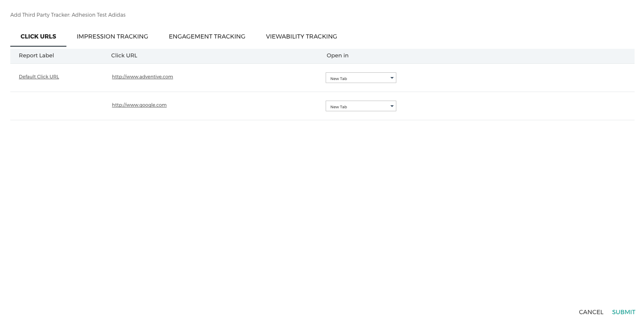
Task: Open the Engagement Tracking tab
Action: coord(207,36)
